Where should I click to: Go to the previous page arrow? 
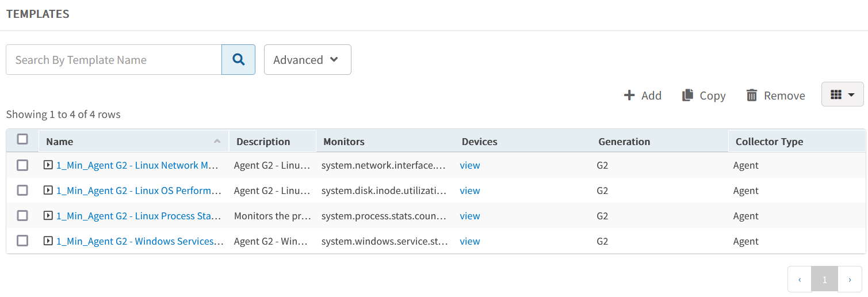(800, 280)
